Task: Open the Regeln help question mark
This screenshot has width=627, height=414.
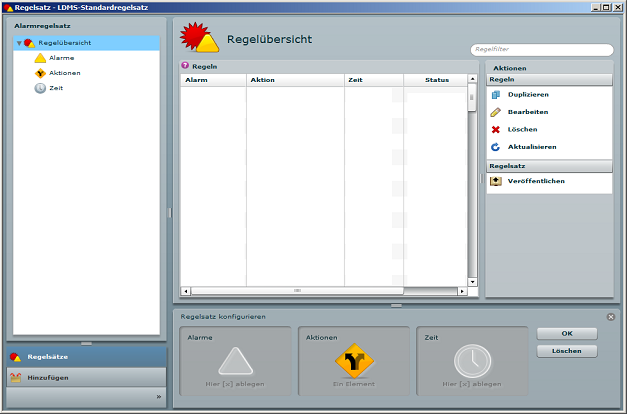Action: tap(184, 66)
